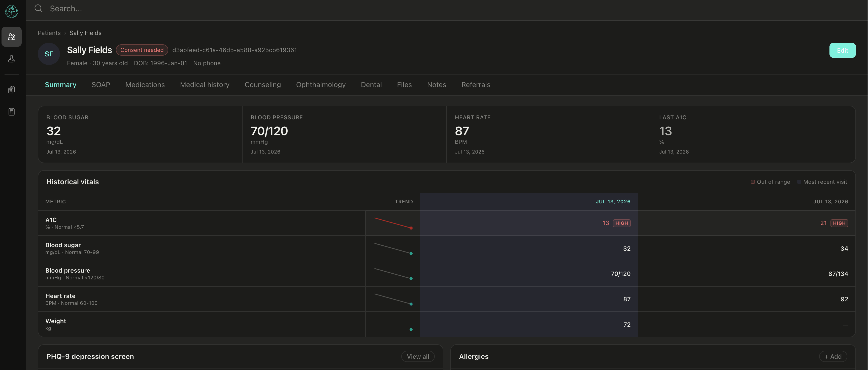
Task: Open the Dental tab
Action: tap(371, 85)
